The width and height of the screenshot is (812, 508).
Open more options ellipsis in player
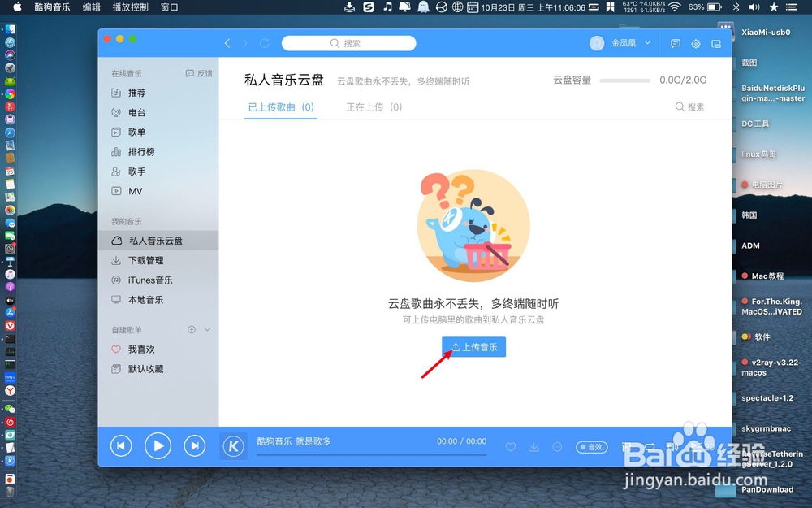click(x=557, y=447)
